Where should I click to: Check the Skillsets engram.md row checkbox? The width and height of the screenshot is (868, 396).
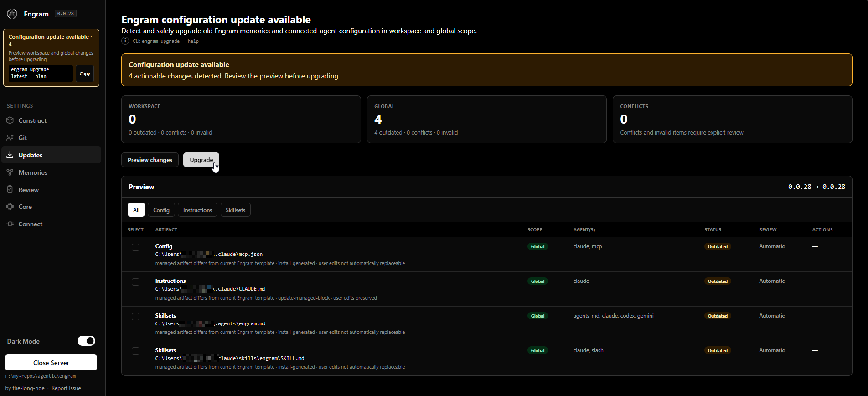[x=135, y=317]
